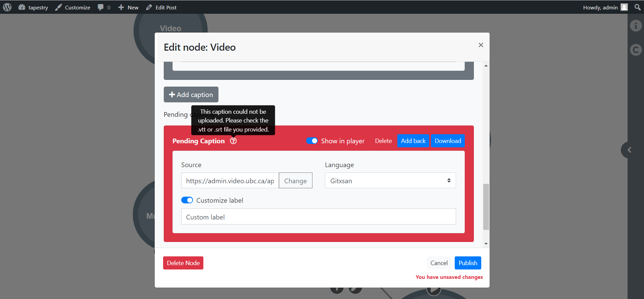
Task: Open Customize in admin bar
Action: (73, 7)
